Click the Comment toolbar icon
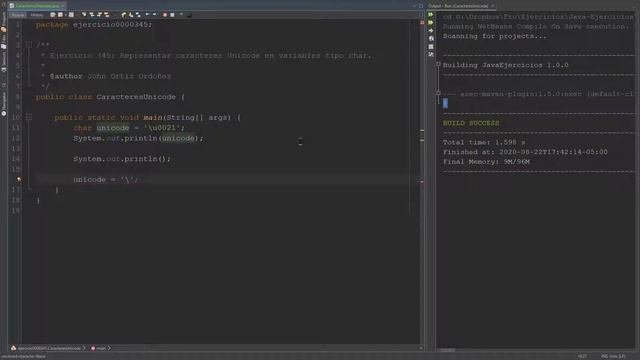 tap(181, 14)
